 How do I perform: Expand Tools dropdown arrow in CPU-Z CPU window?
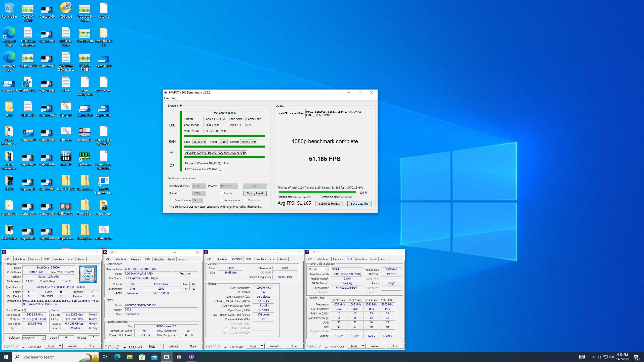(x=60, y=346)
